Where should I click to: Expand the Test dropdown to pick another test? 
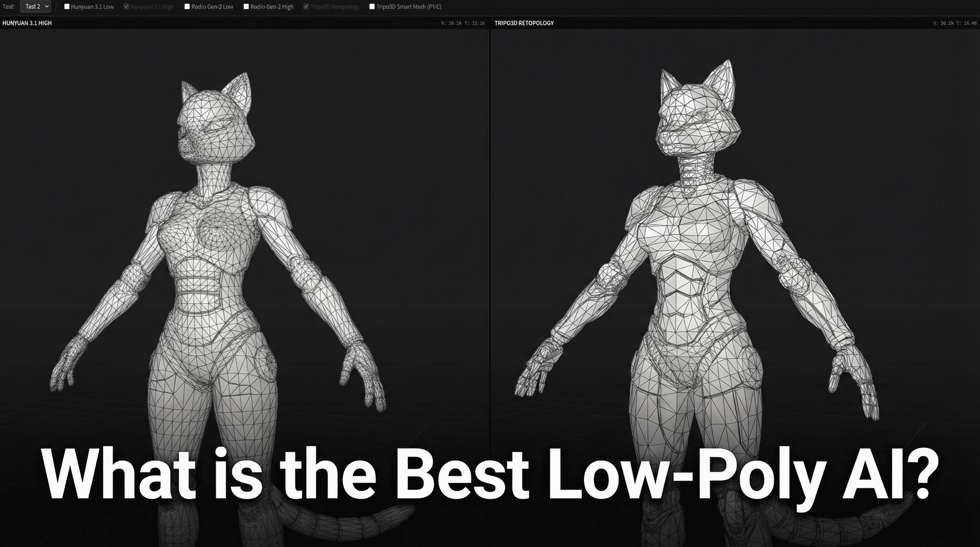pos(35,6)
